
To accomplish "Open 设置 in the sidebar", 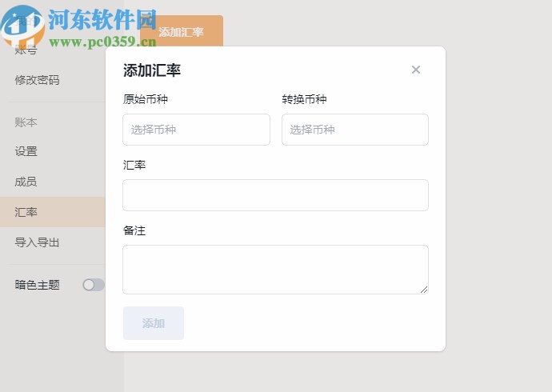I will (x=26, y=151).
